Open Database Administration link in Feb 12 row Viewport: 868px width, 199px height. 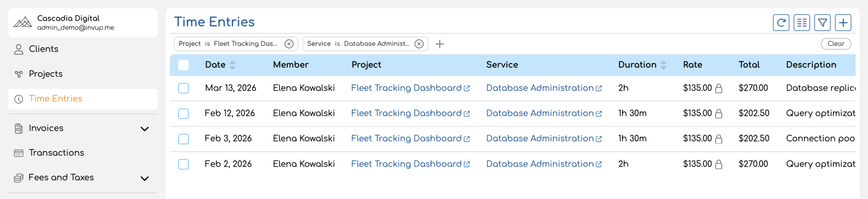(544, 113)
